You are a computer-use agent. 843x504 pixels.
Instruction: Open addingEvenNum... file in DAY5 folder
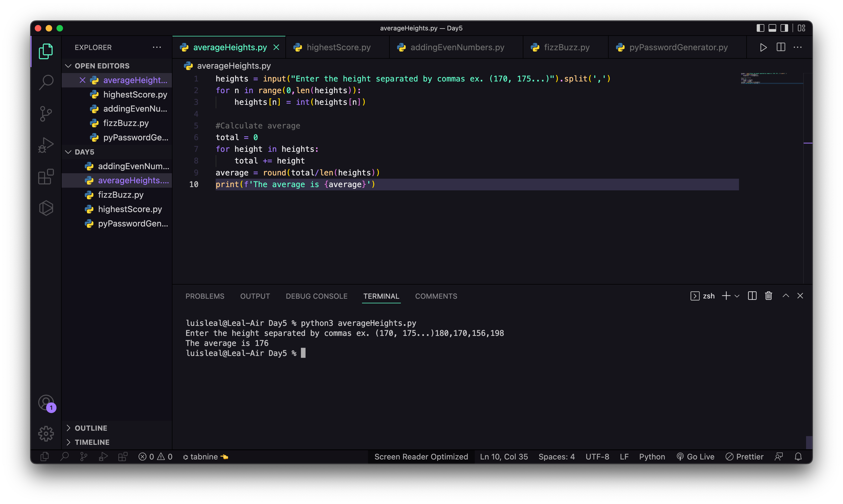click(117, 166)
